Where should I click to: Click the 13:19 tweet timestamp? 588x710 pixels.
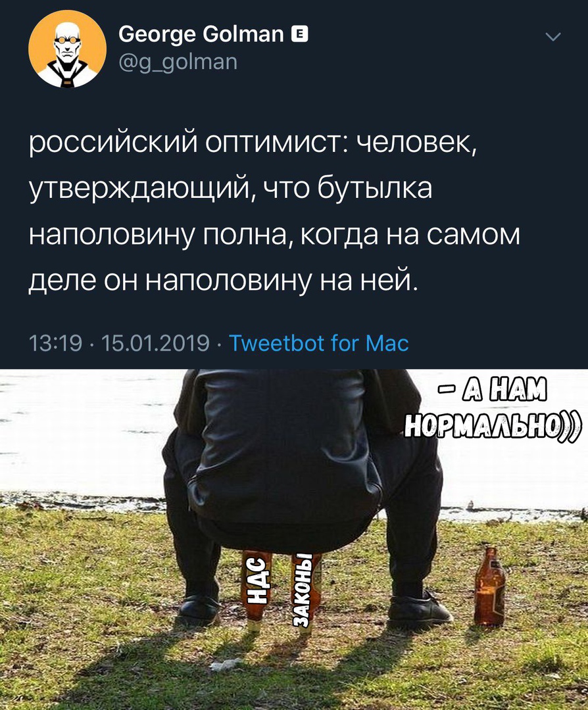(x=56, y=343)
